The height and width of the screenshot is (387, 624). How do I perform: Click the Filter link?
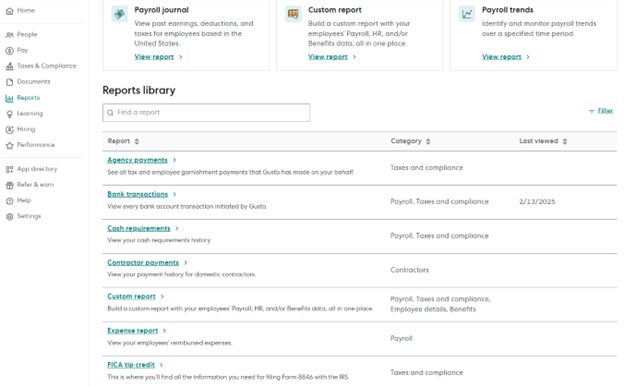[605, 111]
